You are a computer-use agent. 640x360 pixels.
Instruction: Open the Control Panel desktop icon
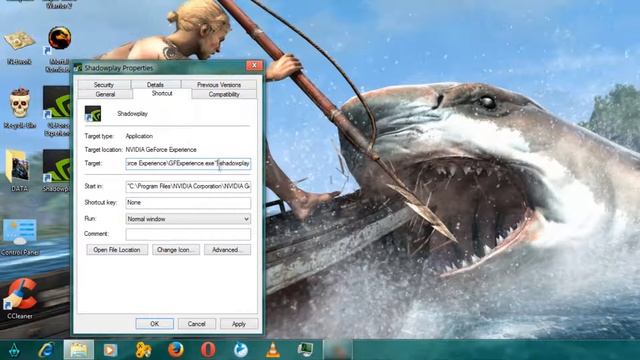click(x=20, y=237)
